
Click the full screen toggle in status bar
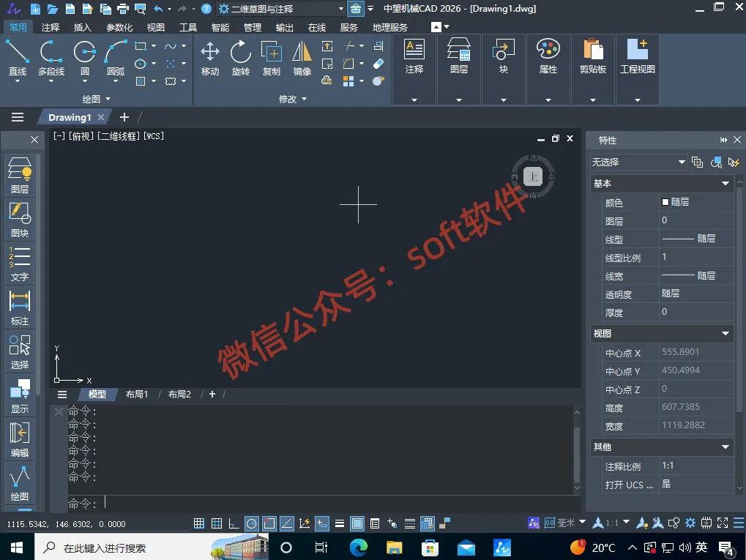(723, 523)
